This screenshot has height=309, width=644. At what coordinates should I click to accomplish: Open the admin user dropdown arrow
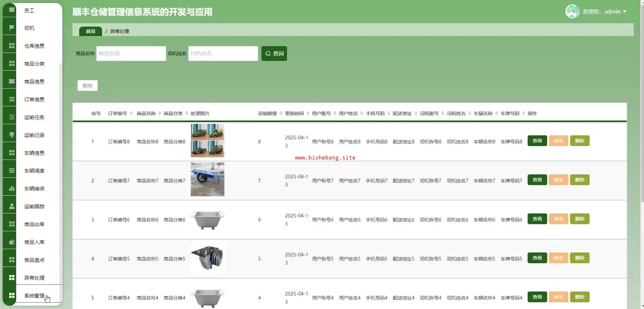pyautogui.click(x=625, y=11)
